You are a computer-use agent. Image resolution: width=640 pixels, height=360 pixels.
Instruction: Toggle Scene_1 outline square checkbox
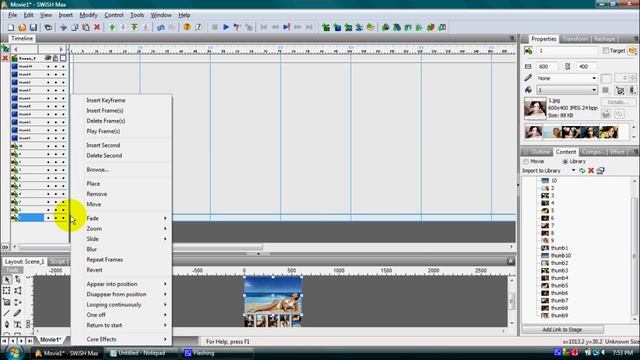coord(63,58)
